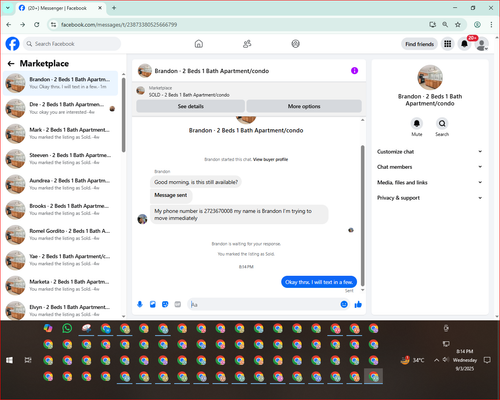The height and width of the screenshot is (400, 500).
Task: Open the Marketa conversation in list
Action: [61, 285]
